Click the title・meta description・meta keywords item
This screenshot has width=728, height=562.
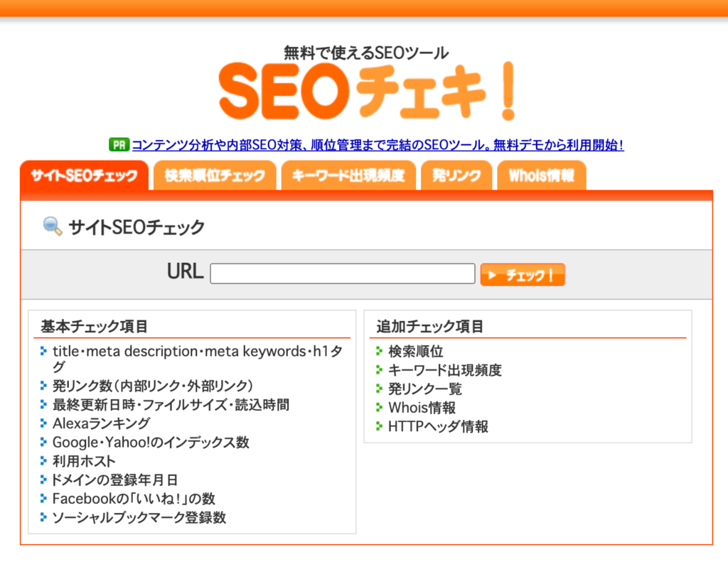[x=198, y=359]
